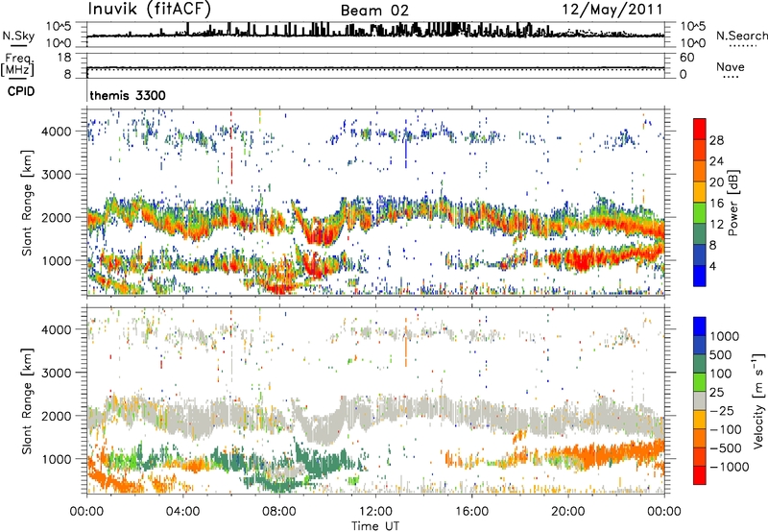The width and height of the screenshot is (768, 532).
Task: Click the '04:00' time axis label
Action: point(183,512)
